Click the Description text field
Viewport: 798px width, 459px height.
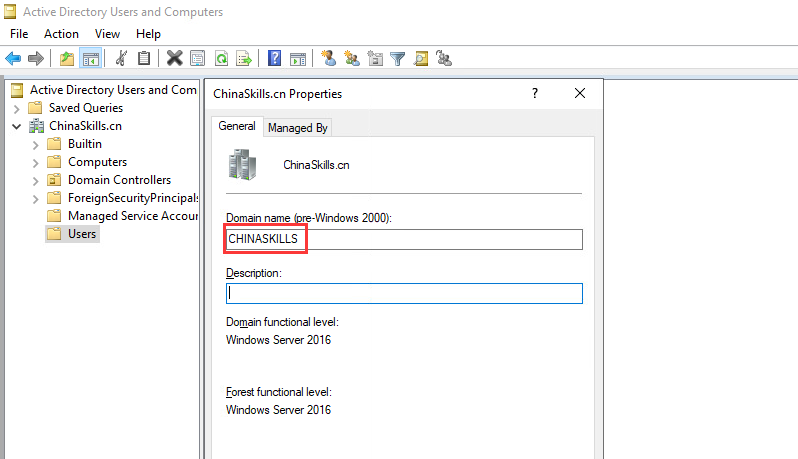[x=404, y=294]
